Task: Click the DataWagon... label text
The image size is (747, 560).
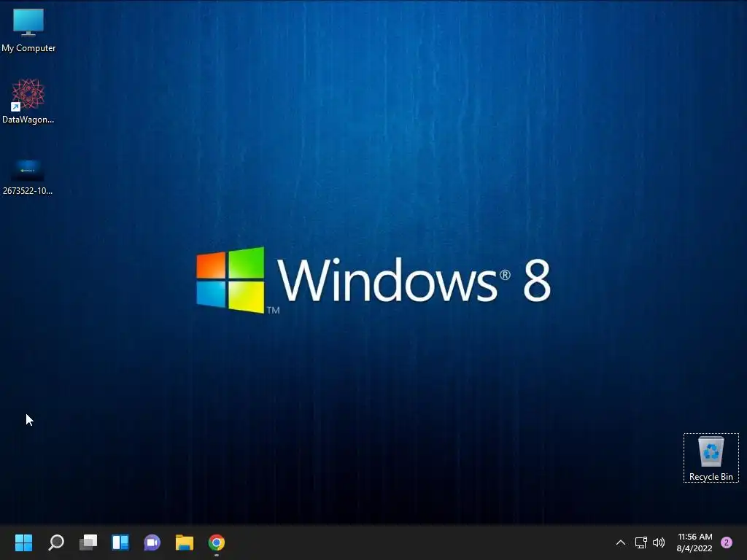Action: pyautogui.click(x=28, y=120)
